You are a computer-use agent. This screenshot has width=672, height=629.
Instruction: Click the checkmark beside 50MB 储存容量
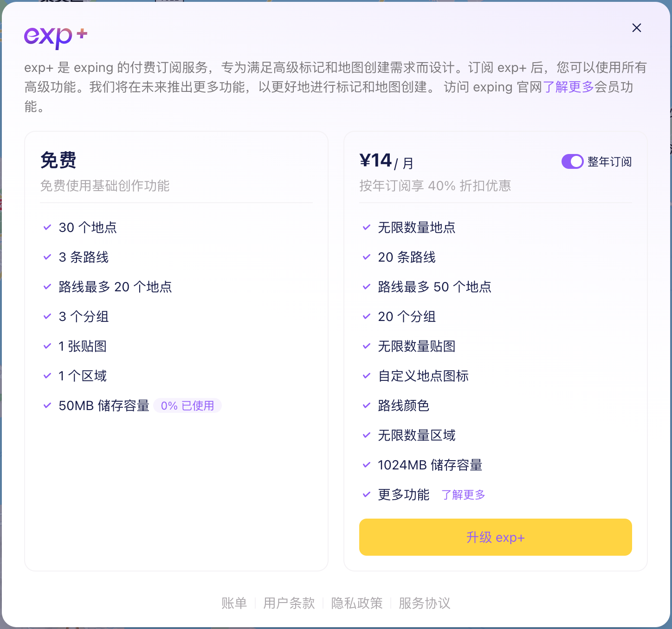click(x=47, y=405)
